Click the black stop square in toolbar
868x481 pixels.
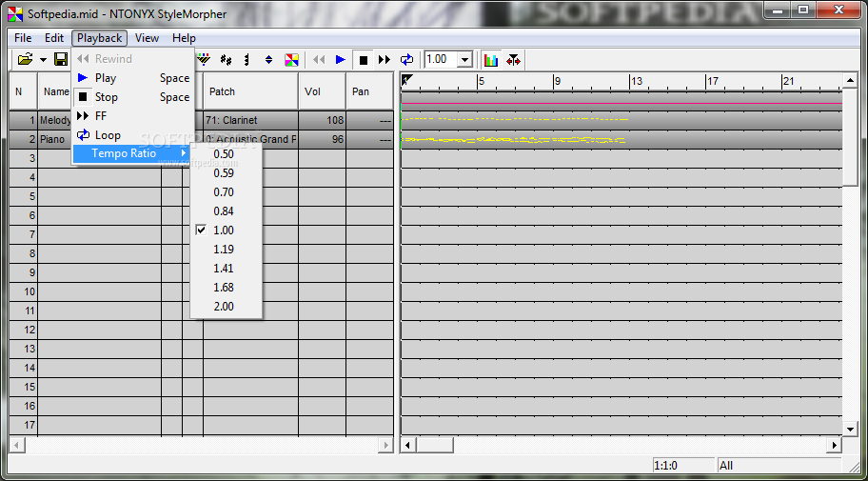point(364,60)
